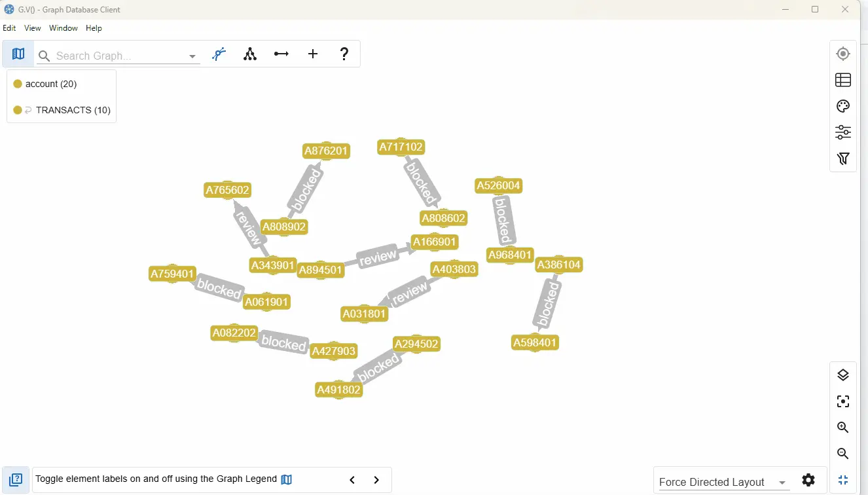Open the graph algorithms icon
The height and width of the screenshot is (495, 868).
point(250,54)
